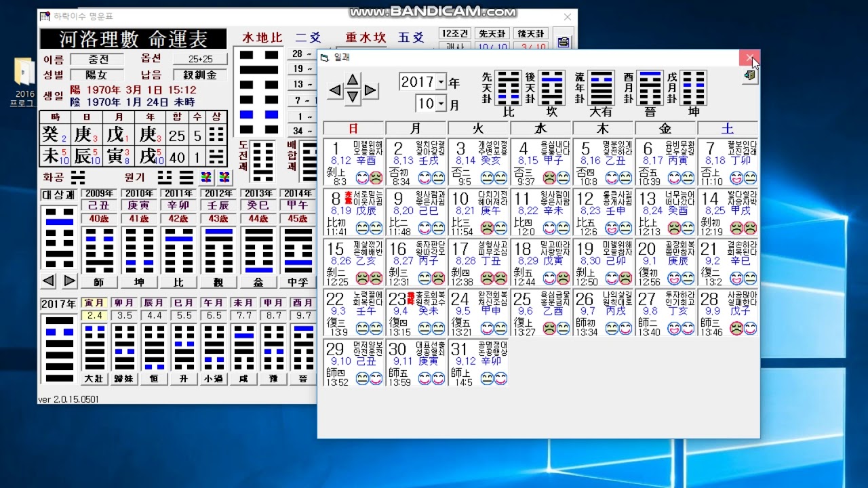Click the 水地比 main hexagram image

(258, 91)
